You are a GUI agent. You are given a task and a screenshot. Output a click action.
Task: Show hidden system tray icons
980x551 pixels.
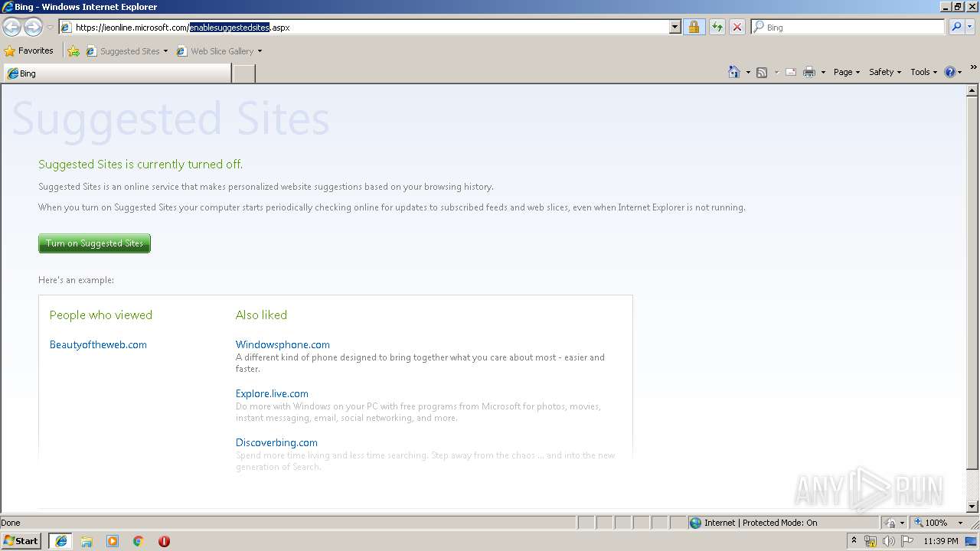[854, 541]
